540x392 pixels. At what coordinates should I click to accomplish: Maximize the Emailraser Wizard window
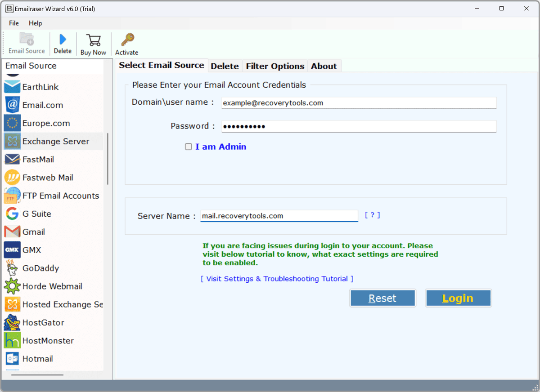(x=501, y=9)
